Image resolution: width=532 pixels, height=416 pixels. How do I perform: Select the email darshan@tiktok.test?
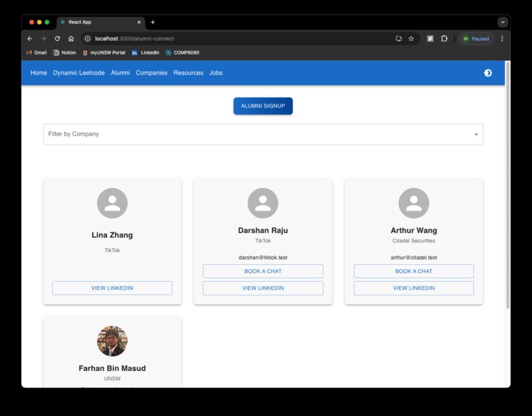263,257
